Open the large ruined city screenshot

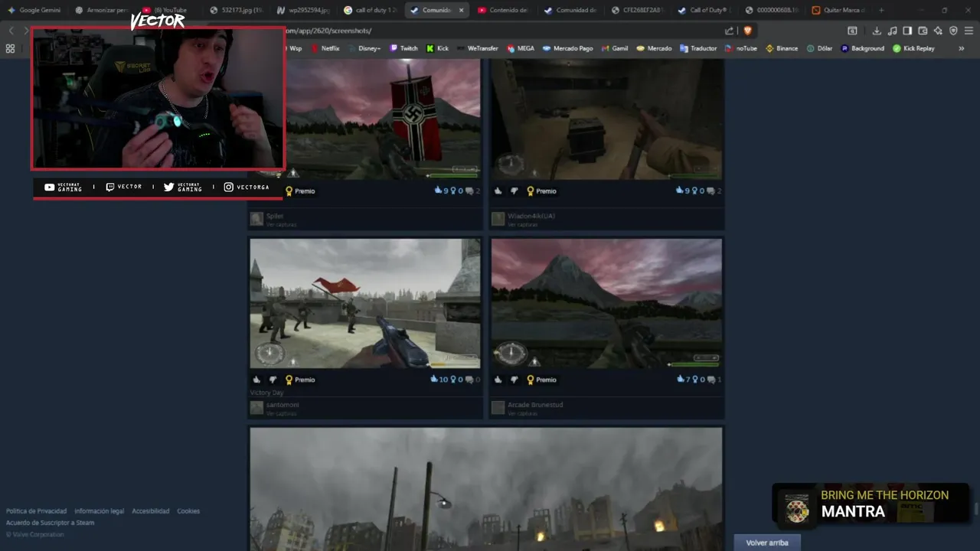tap(485, 488)
